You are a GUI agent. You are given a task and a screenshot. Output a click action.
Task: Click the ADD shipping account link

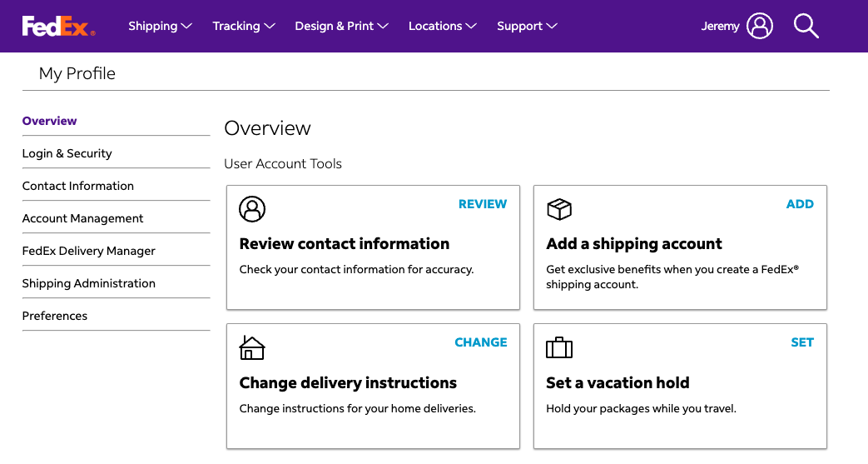click(800, 204)
